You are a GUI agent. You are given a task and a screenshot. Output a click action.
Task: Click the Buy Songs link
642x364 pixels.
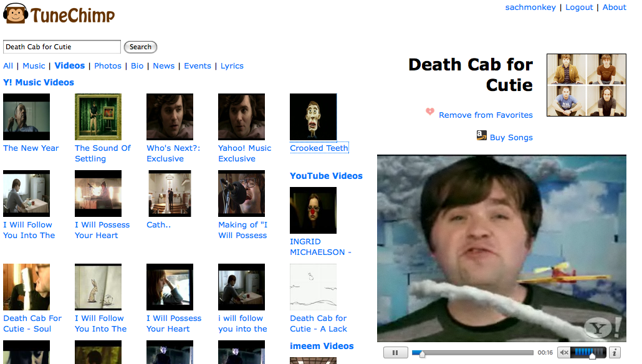tap(511, 138)
